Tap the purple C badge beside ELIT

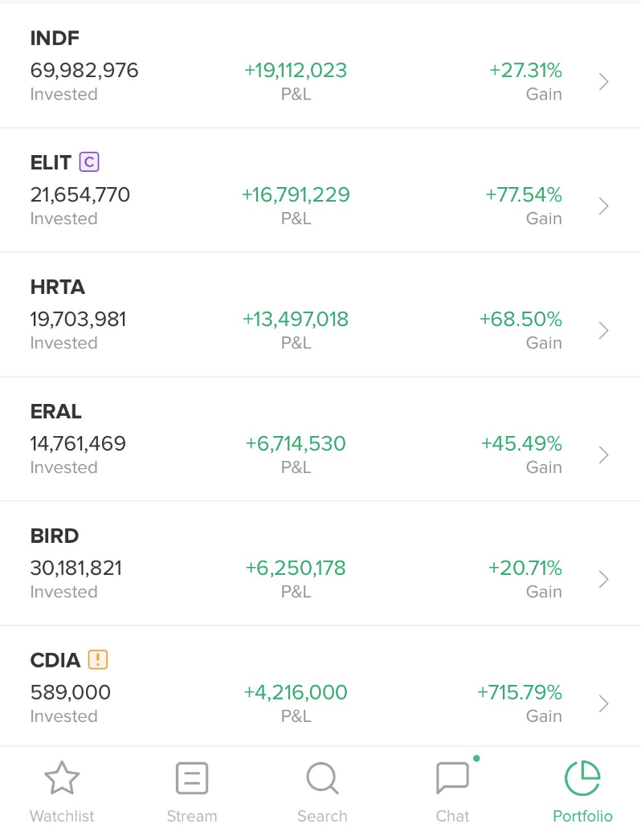pyautogui.click(x=89, y=162)
